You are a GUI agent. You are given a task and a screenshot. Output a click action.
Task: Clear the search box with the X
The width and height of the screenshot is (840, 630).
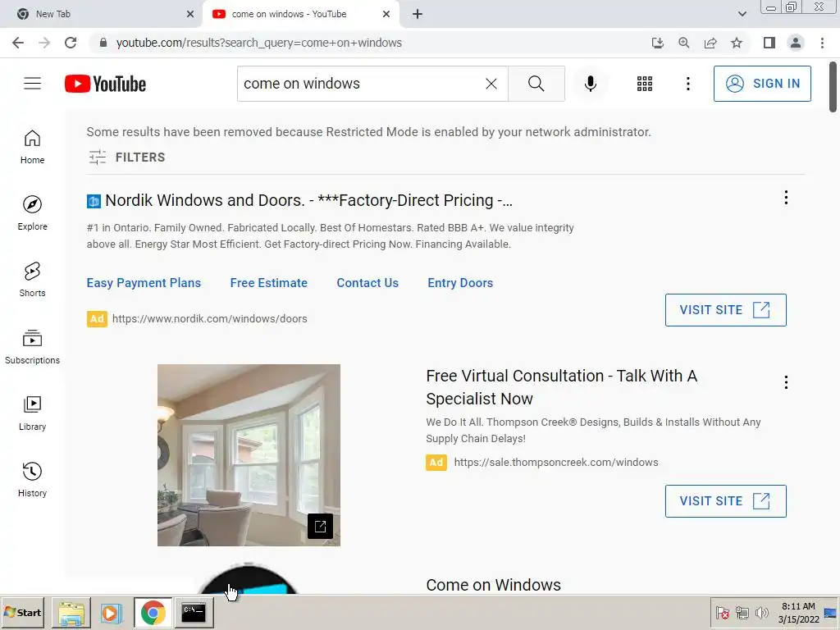[491, 84]
